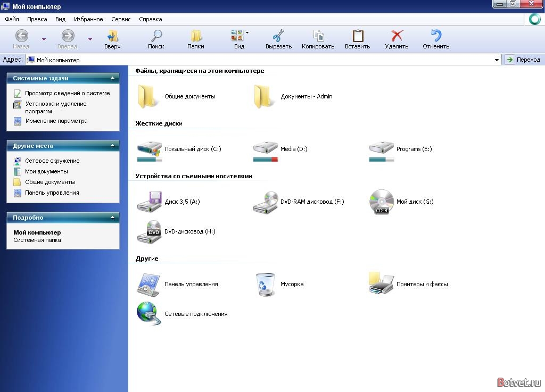The width and height of the screenshot is (545, 392).
Task: Click Файлы, хранящиеся на этом компьютере header
Action: 200,71
